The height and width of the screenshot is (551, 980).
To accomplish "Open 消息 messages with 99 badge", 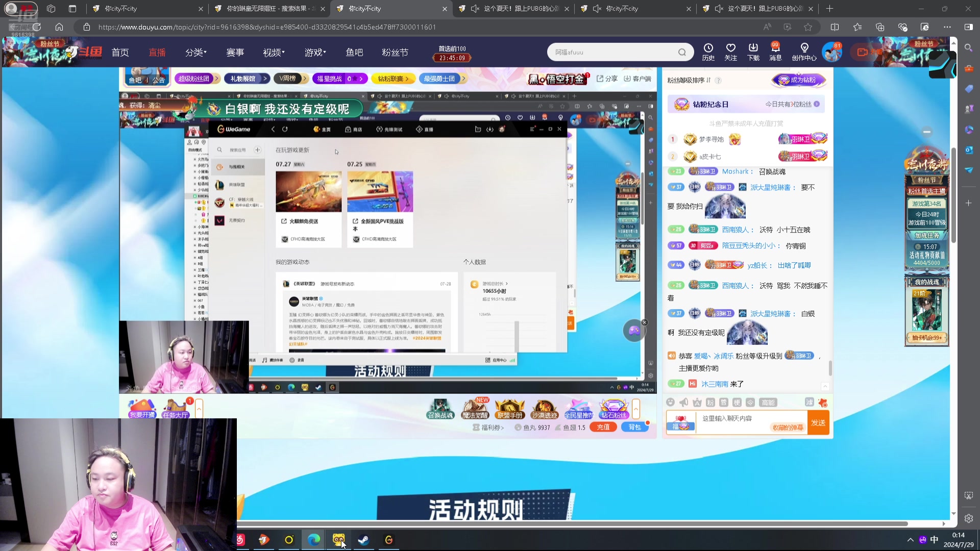I will pyautogui.click(x=775, y=52).
